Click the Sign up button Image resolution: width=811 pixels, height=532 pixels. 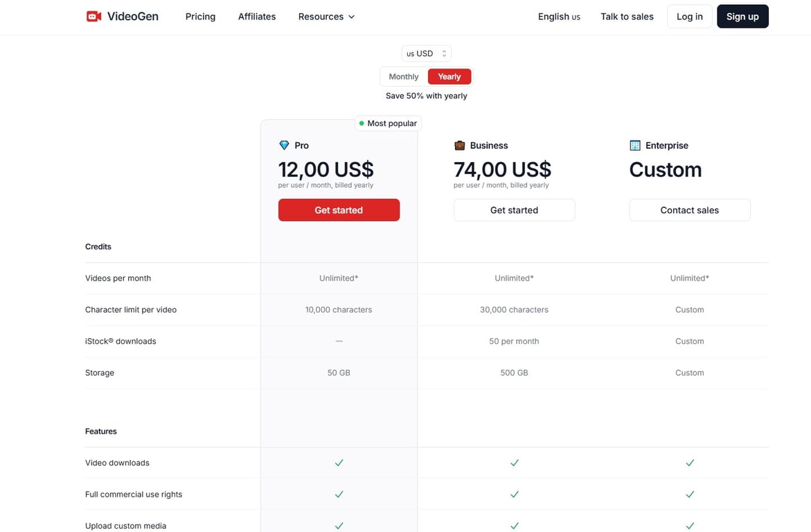coord(742,17)
